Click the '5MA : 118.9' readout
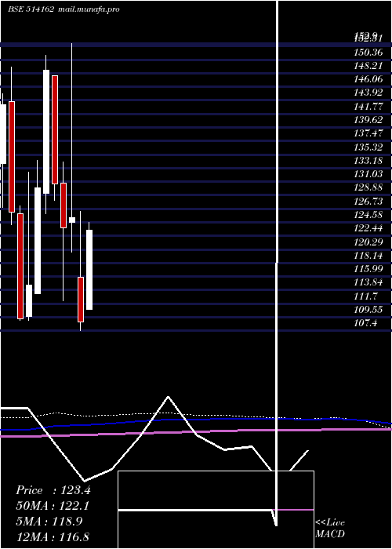392x549 pixels. [49, 522]
